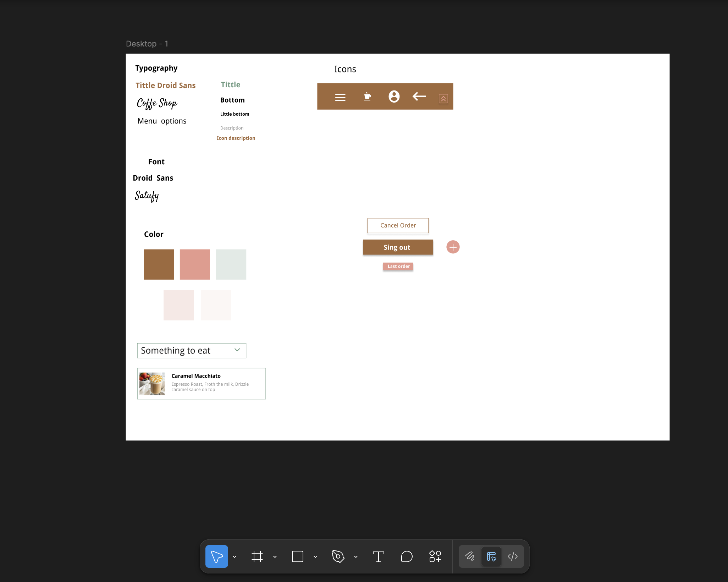Screen dimensions: 728x582
Task: Expand Pen tool dropdown chevron
Action: click(356, 557)
